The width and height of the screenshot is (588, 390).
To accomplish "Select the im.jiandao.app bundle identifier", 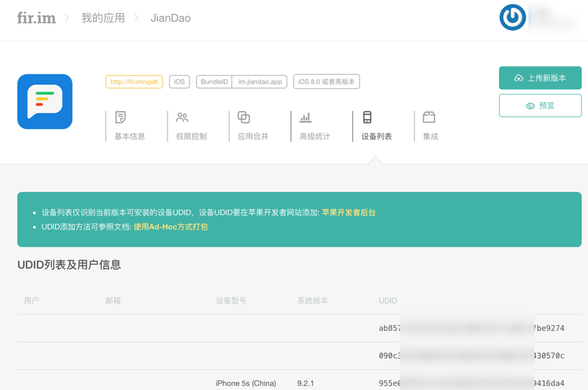I will 260,82.
